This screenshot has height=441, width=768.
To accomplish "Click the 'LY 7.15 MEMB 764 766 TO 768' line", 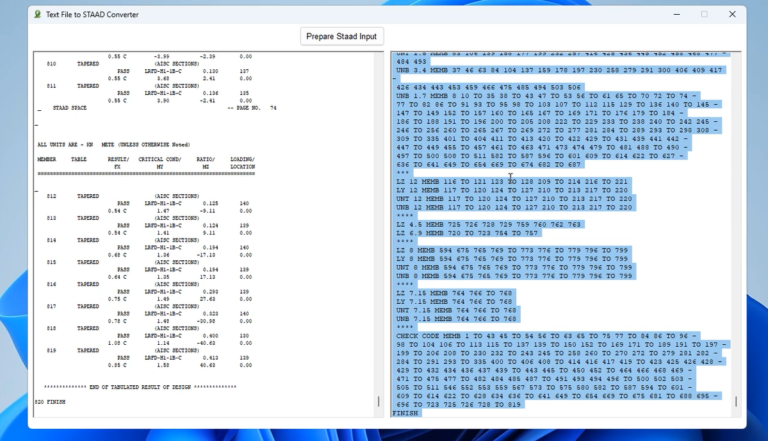I will pyautogui.click(x=454, y=302).
